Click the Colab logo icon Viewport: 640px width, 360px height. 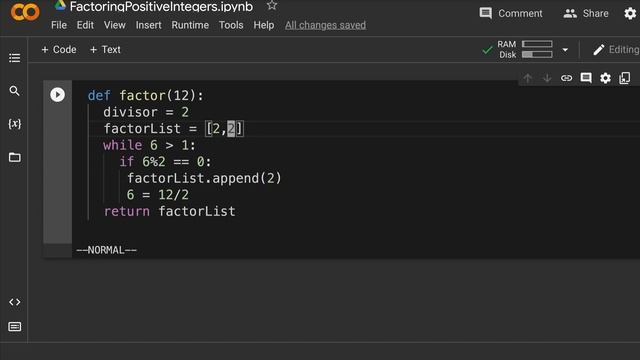click(x=25, y=12)
